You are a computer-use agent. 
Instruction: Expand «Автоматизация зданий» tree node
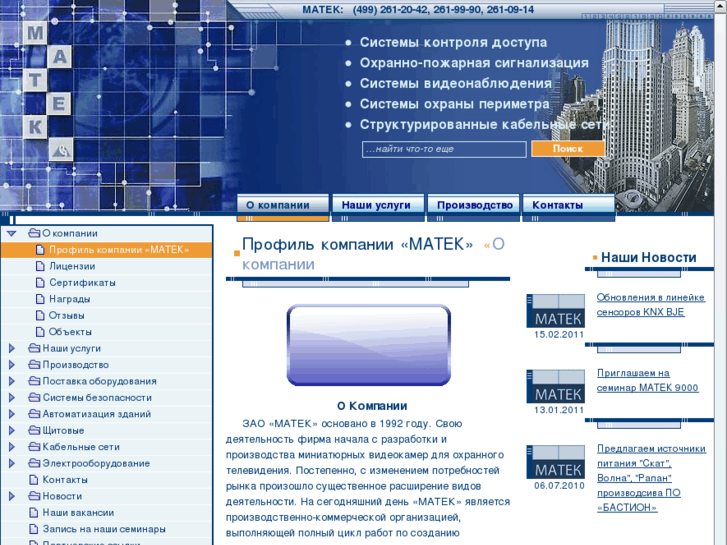tap(12, 414)
